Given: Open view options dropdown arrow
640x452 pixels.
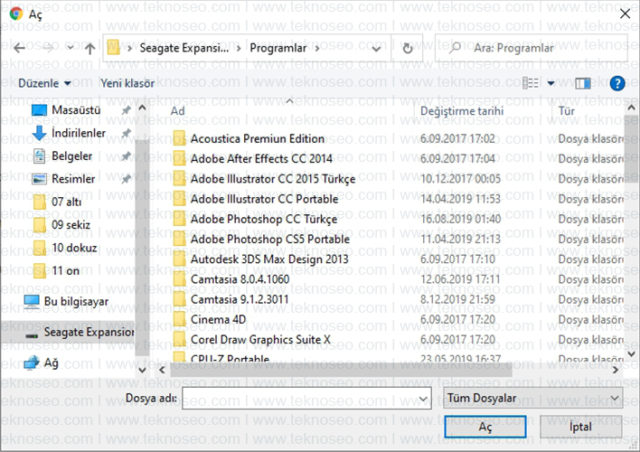Looking at the screenshot, I should coord(551,83).
